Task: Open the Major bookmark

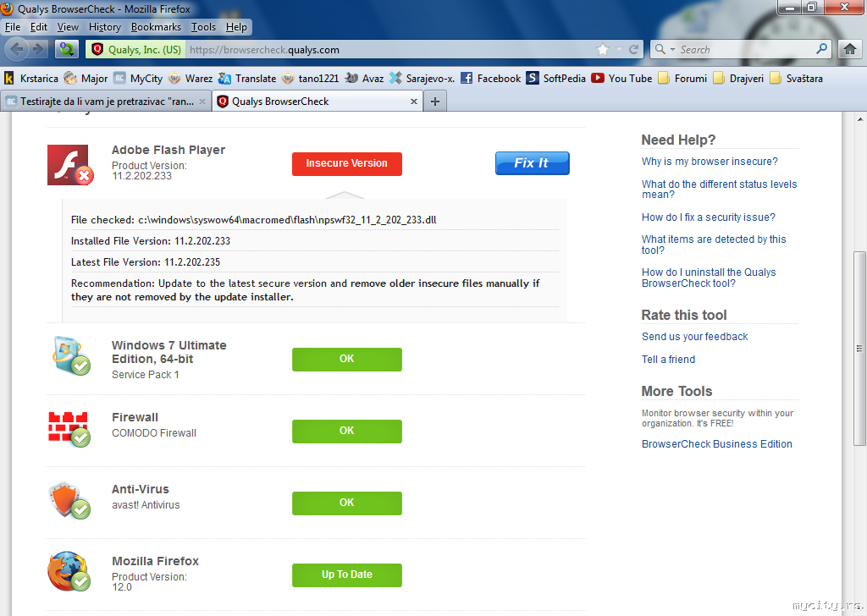Action: (86, 79)
